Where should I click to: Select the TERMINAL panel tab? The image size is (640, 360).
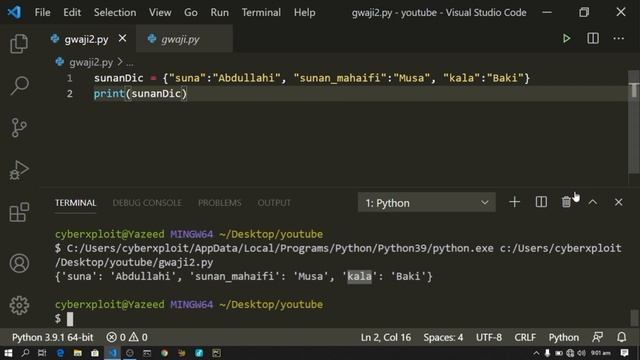pos(76,203)
